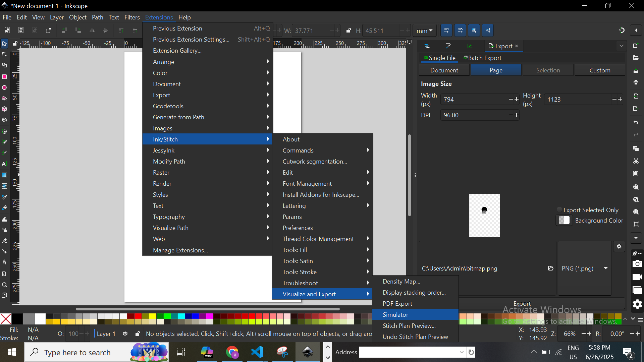
Task: Pick the black palette swatch
Action: point(17,319)
